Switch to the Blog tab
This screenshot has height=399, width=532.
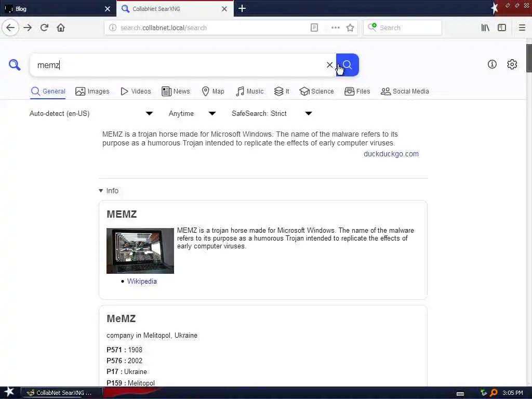(58, 9)
